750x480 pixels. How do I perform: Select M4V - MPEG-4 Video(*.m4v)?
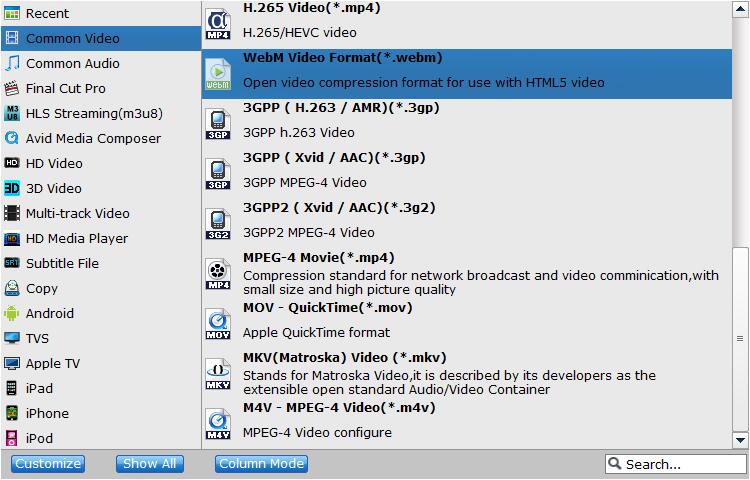tap(467, 424)
